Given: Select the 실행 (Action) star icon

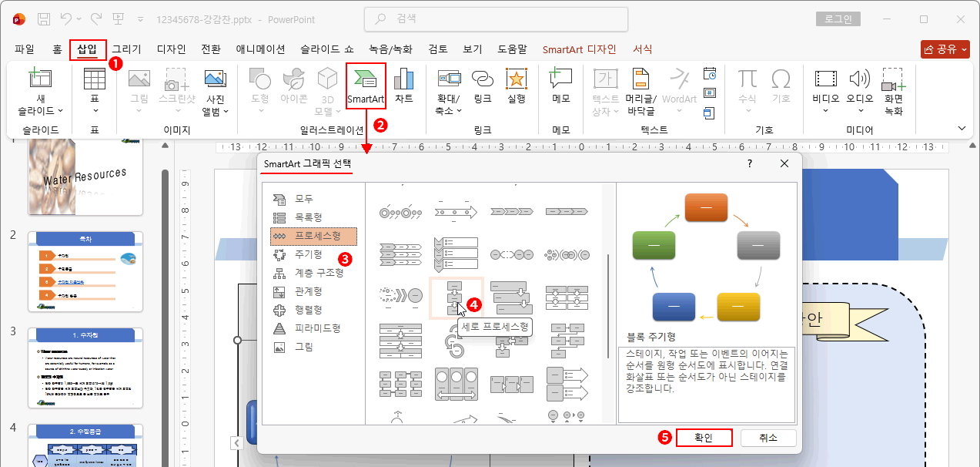Looking at the screenshot, I should [517, 86].
